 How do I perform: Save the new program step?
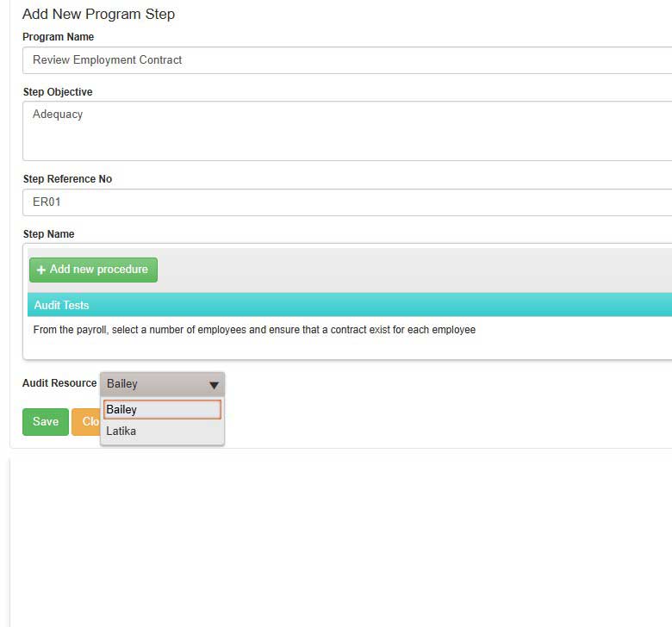(x=46, y=422)
